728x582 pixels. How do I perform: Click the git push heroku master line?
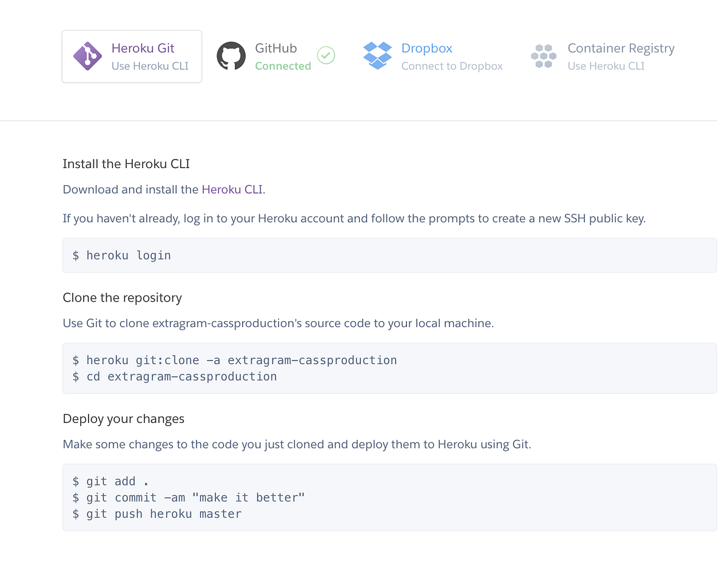pos(158,513)
